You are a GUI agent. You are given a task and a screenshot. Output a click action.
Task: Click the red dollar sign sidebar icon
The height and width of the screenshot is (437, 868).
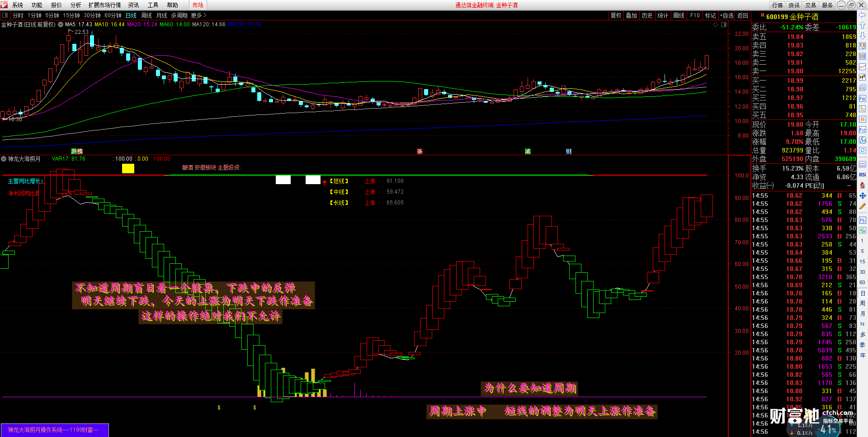pos(863,185)
